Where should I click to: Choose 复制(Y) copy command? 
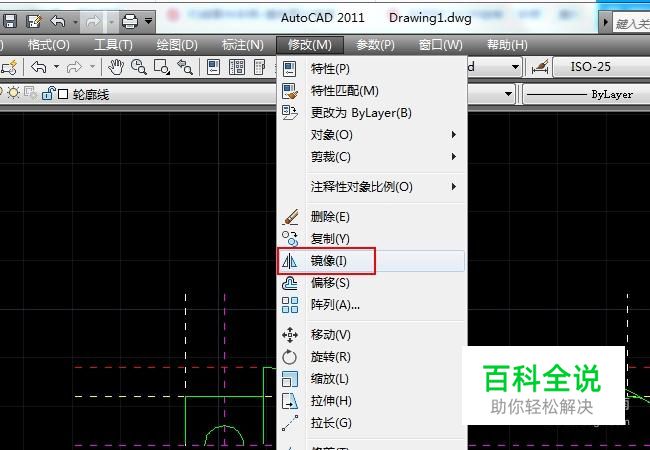click(372, 239)
